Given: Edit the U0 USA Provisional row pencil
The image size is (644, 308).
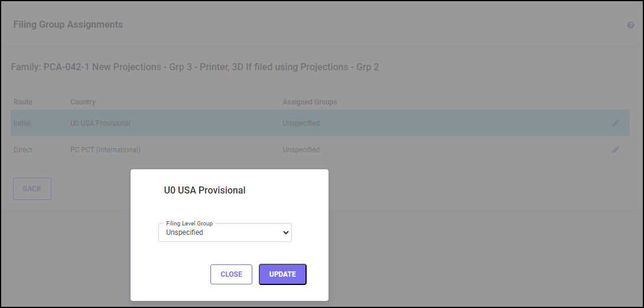Looking at the screenshot, I should pos(616,123).
